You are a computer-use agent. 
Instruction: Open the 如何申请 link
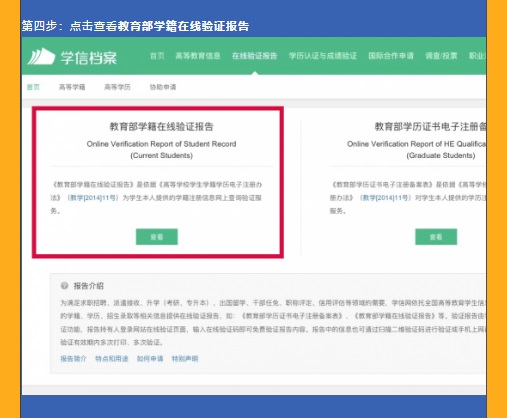pos(150,359)
